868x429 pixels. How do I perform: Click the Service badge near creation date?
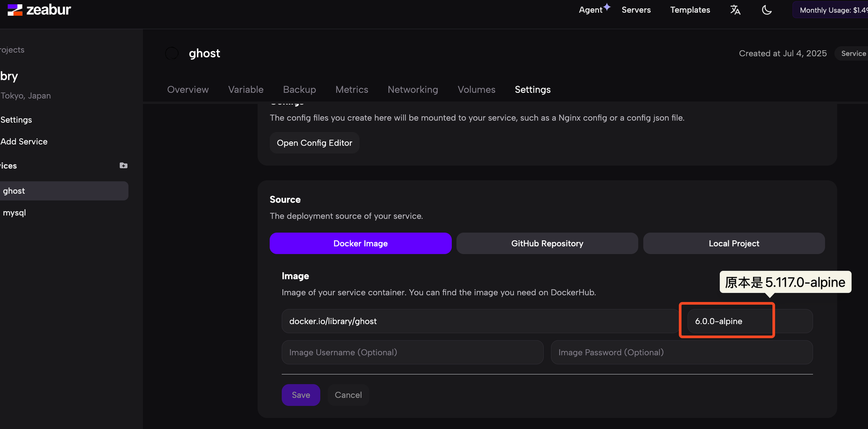[852, 53]
